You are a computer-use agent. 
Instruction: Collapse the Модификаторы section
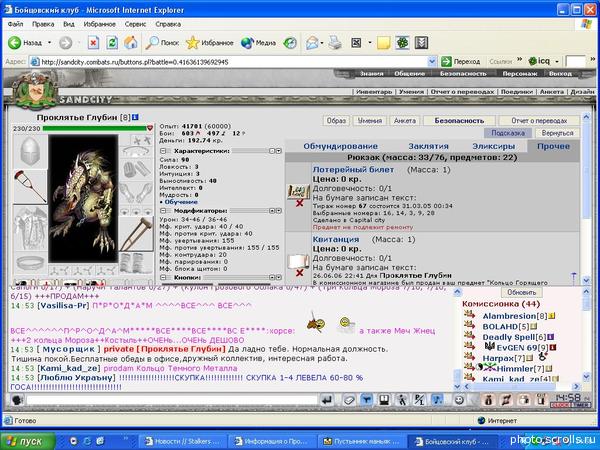click(163, 211)
